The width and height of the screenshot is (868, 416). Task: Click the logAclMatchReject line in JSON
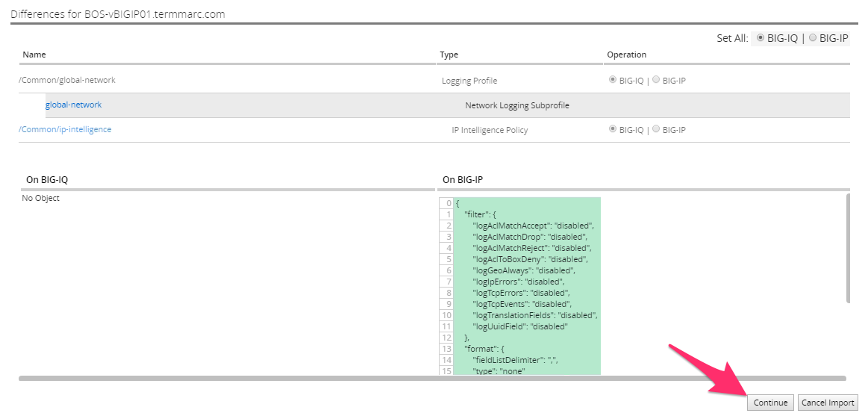pos(532,248)
